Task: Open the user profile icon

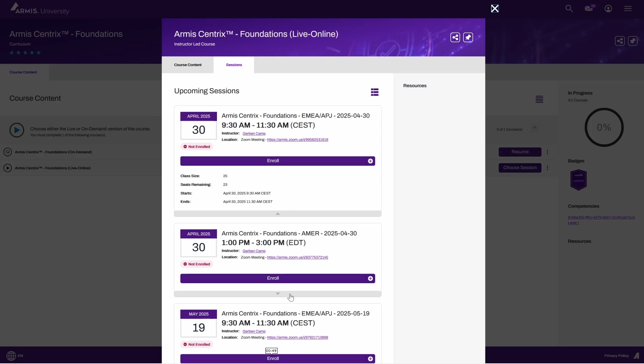Action: (608, 8)
